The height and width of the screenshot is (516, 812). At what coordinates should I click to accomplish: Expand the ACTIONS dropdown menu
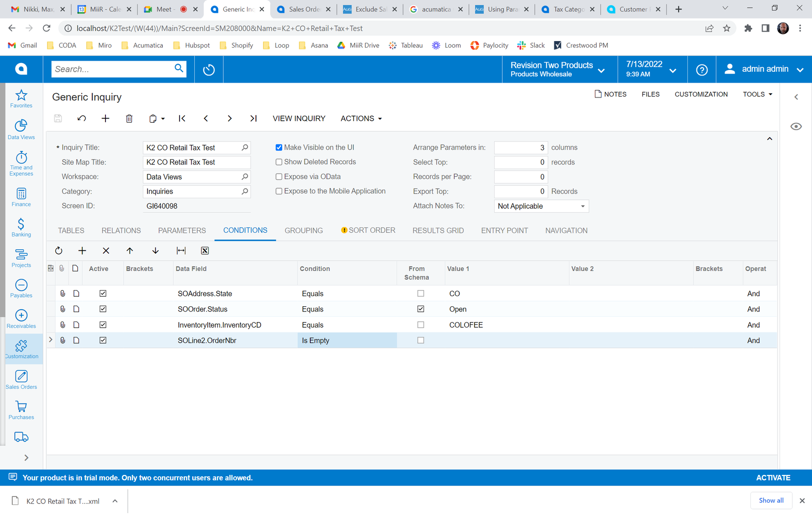pos(361,118)
